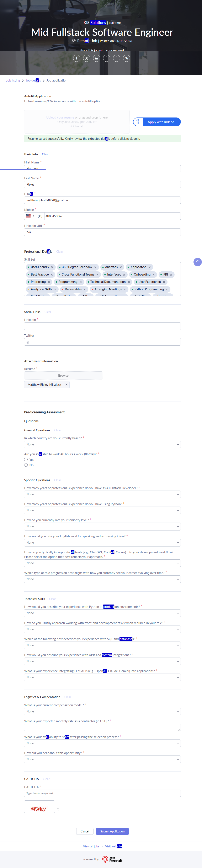
Task: Select No for 40 hours availability
Action: pyautogui.click(x=26, y=465)
